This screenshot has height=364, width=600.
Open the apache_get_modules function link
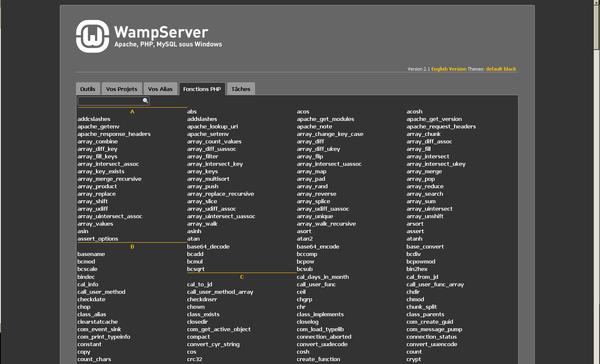click(x=325, y=119)
